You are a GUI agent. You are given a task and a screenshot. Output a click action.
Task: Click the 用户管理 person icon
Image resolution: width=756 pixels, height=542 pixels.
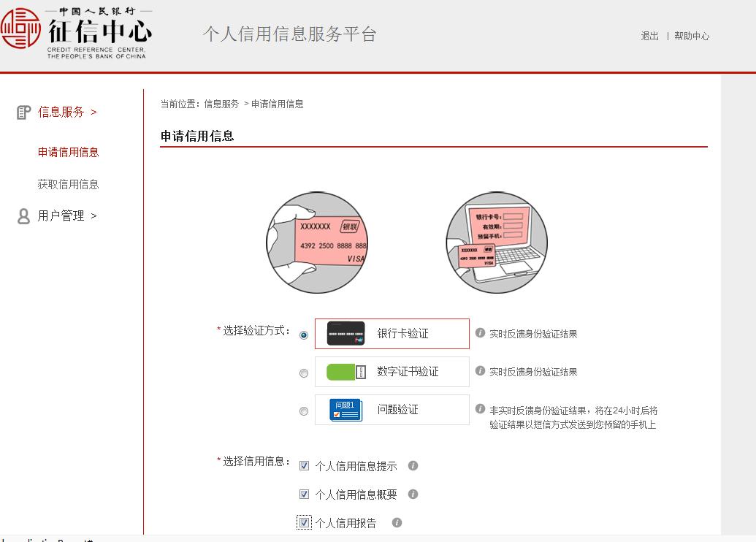(x=22, y=215)
